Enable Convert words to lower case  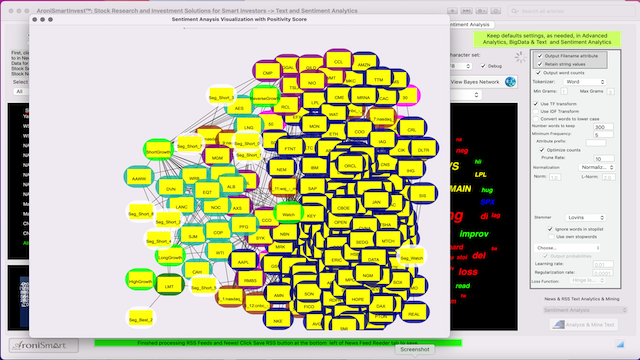[536, 119]
